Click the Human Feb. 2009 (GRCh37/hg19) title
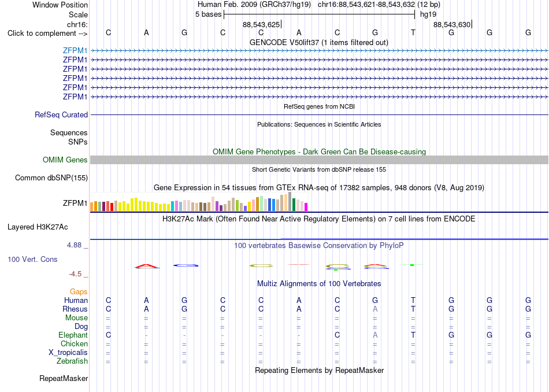The image size is (549, 392). pyautogui.click(x=255, y=5)
